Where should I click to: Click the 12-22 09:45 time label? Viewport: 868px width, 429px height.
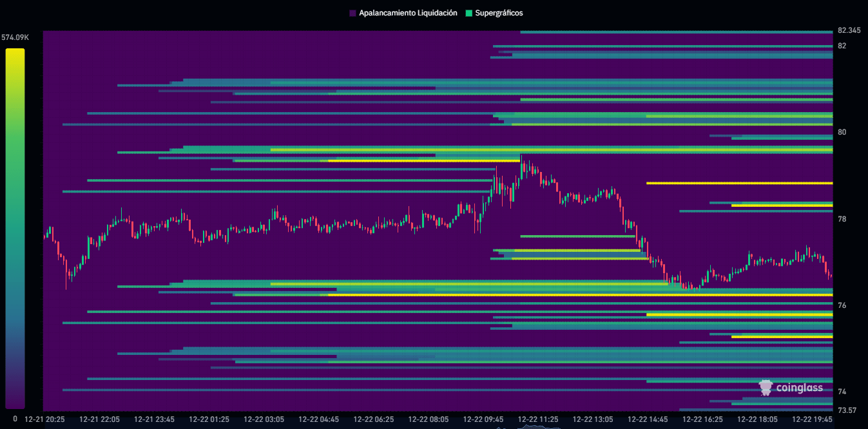(483, 419)
